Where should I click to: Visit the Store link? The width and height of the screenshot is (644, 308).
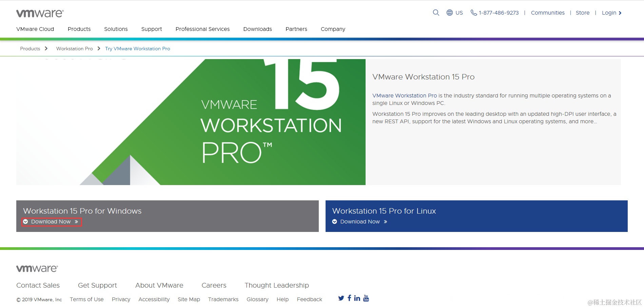[582, 13]
